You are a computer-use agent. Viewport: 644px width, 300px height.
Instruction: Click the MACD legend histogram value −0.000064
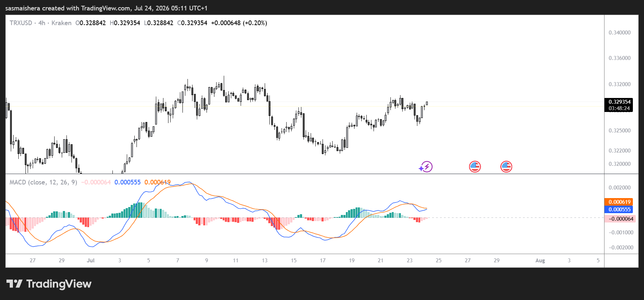96,182
